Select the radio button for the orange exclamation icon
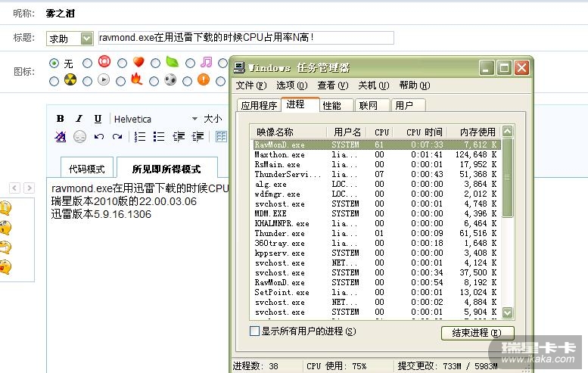The image size is (588, 373). (187, 81)
